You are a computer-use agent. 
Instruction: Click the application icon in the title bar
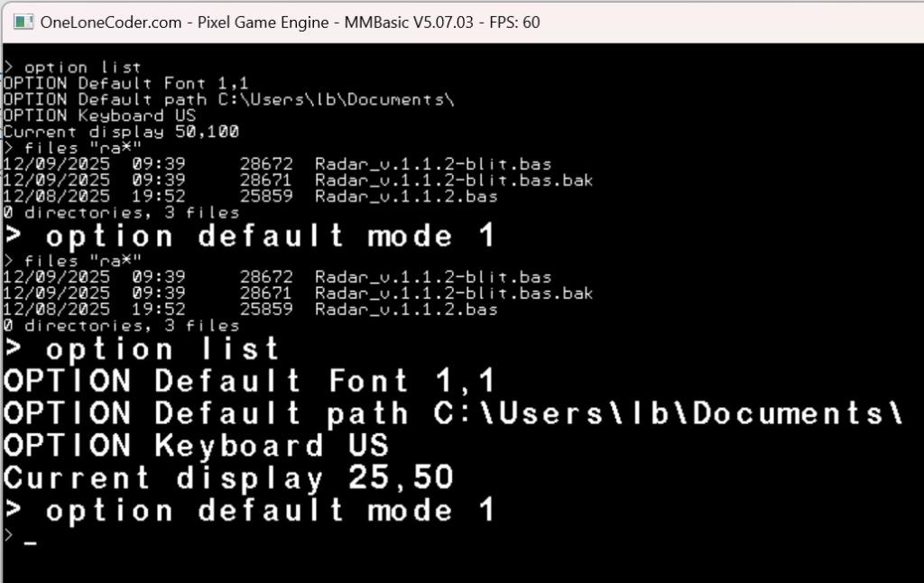click(x=23, y=22)
